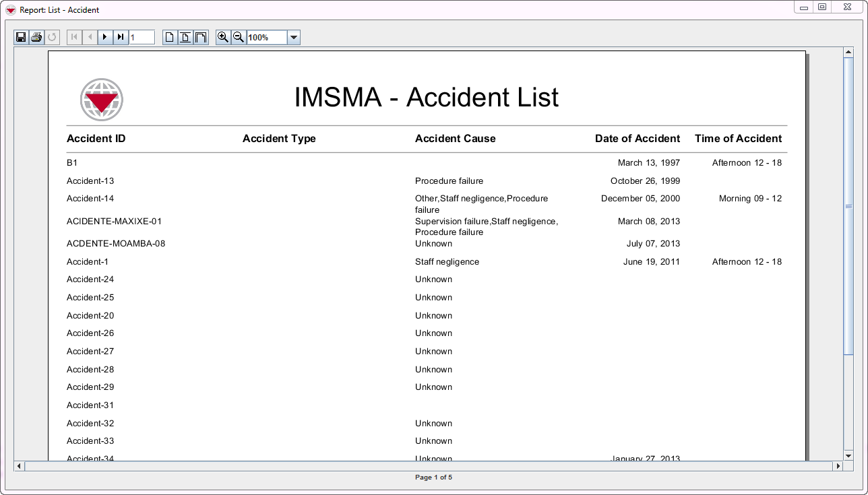Switch to fit-width view

point(200,37)
